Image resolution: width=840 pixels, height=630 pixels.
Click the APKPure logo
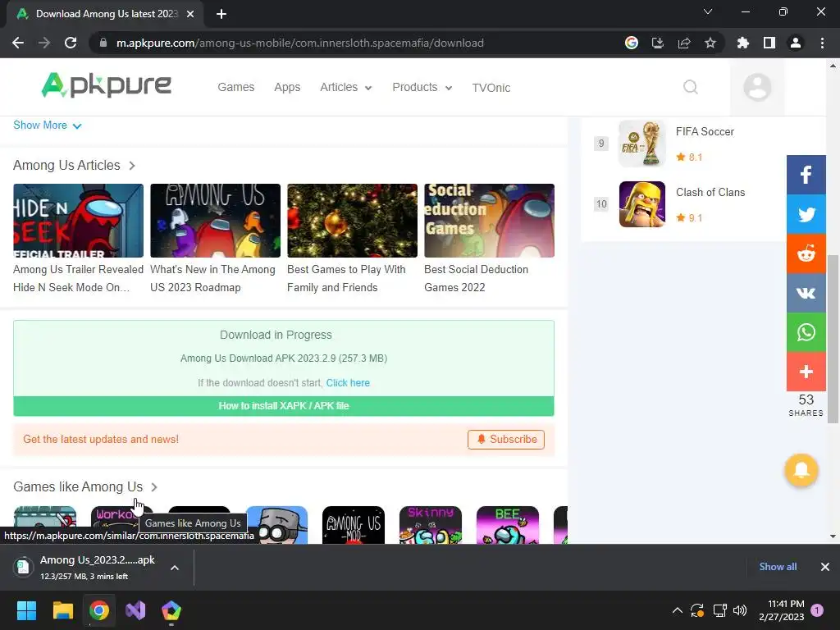[106, 85]
